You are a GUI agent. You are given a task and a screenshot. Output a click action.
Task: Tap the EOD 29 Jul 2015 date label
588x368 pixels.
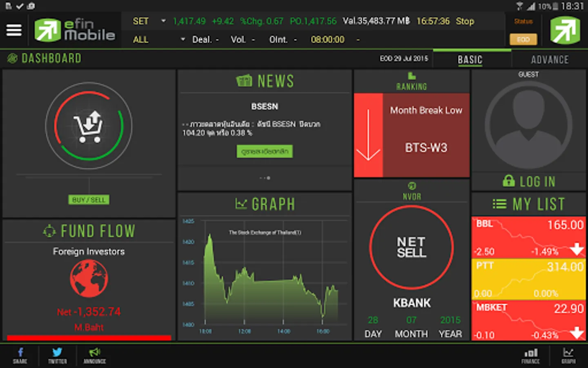click(404, 58)
